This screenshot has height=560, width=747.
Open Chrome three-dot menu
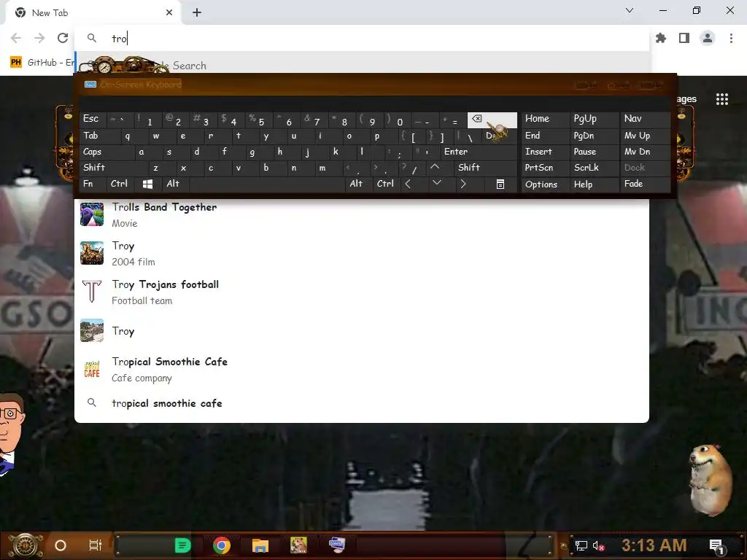click(731, 38)
